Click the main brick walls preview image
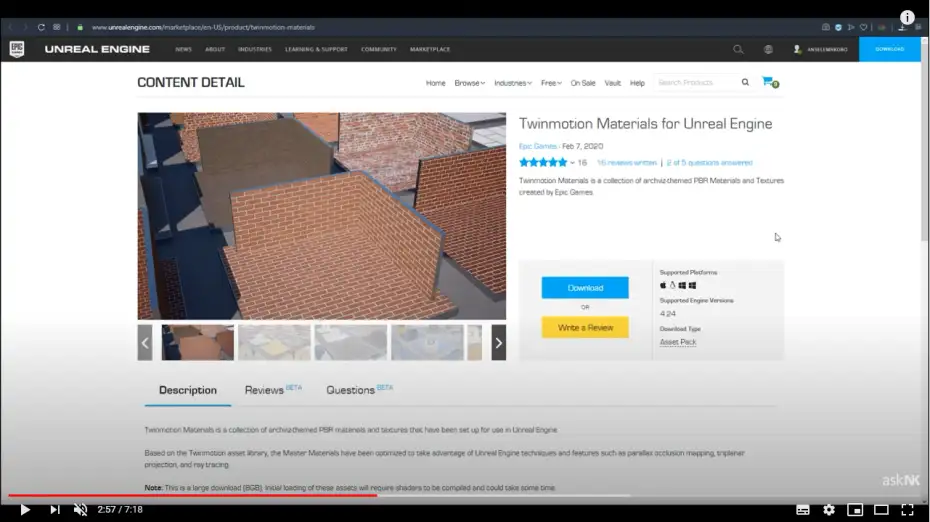Viewport: 930px width, 522px height. click(321, 216)
